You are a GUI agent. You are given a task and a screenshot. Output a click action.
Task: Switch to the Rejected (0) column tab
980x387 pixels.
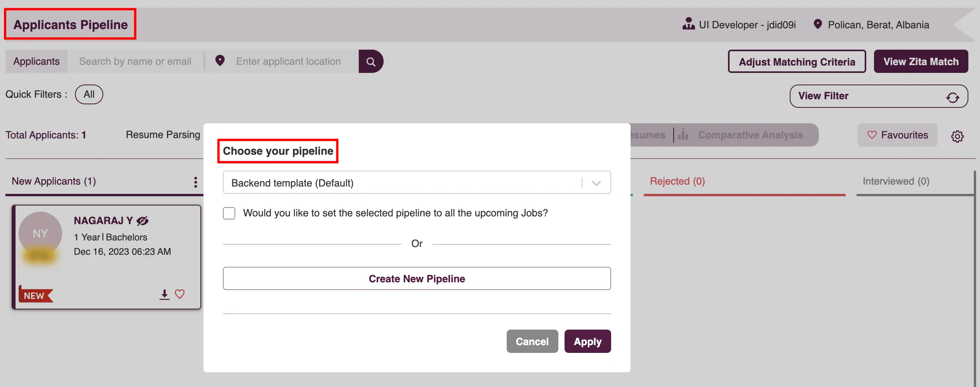677,181
